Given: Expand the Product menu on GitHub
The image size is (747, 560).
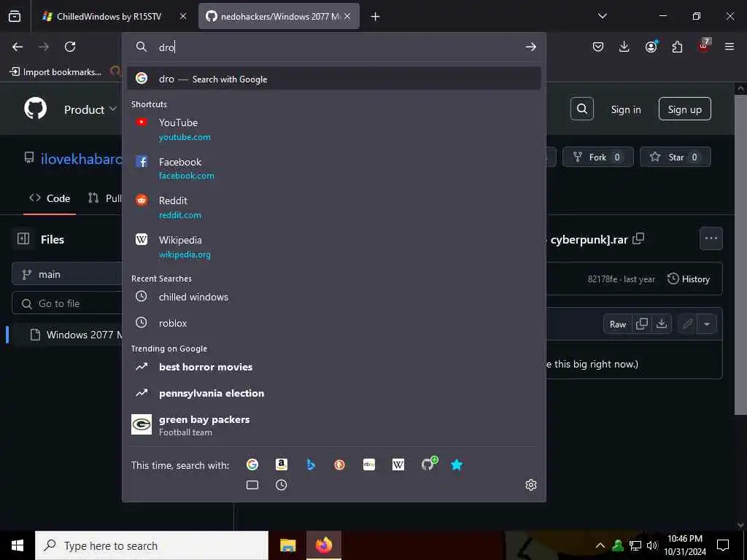Looking at the screenshot, I should (90, 109).
